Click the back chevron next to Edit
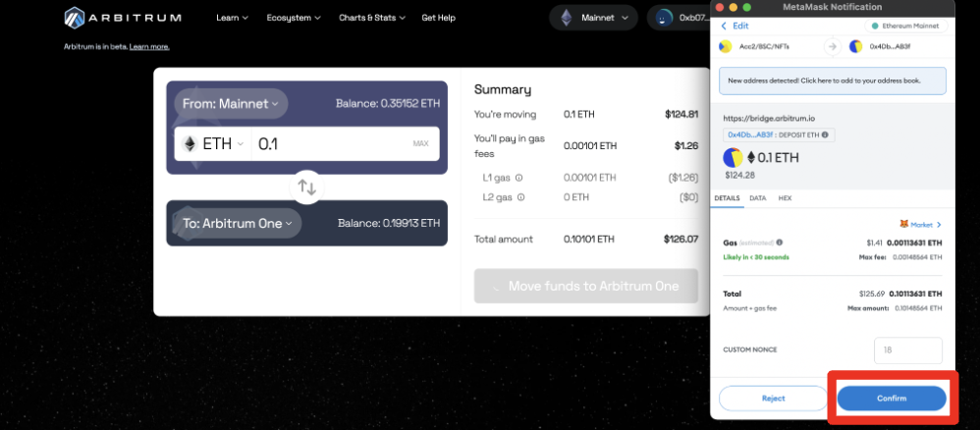The width and height of the screenshot is (980, 430). point(725,26)
